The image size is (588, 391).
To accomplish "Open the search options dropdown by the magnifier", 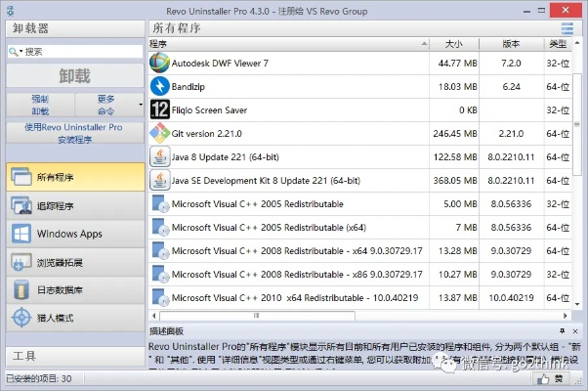I will pos(16,51).
